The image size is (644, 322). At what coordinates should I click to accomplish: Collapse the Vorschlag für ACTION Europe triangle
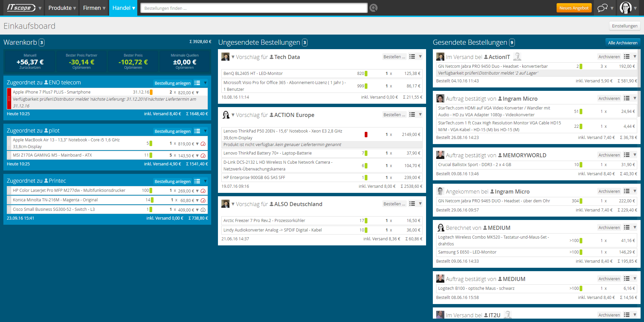(x=233, y=115)
